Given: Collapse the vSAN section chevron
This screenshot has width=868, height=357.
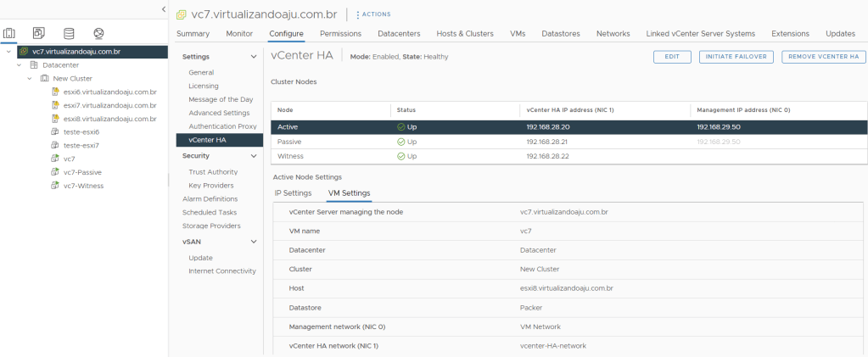Looking at the screenshot, I should click(253, 242).
